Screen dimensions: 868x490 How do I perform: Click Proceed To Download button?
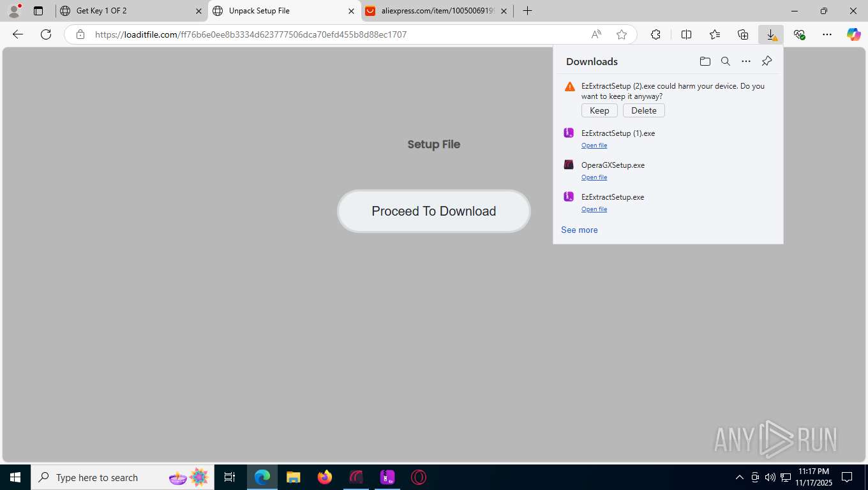434,211
